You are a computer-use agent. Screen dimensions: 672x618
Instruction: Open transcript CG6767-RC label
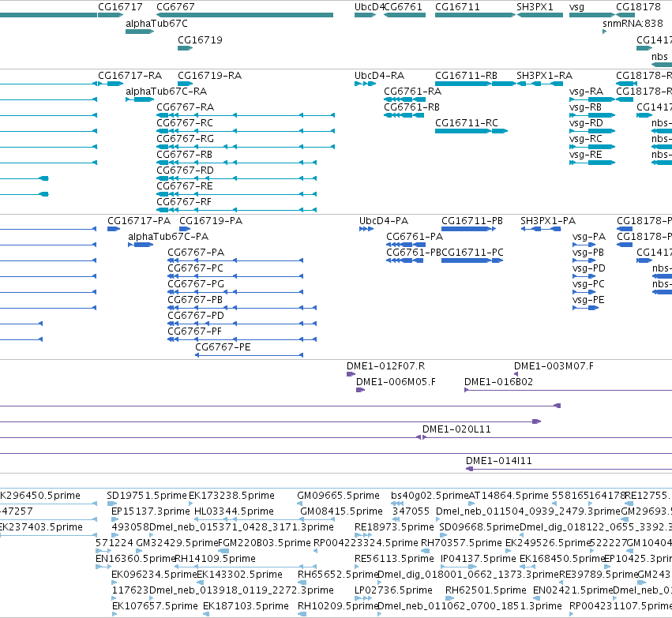[x=185, y=123]
